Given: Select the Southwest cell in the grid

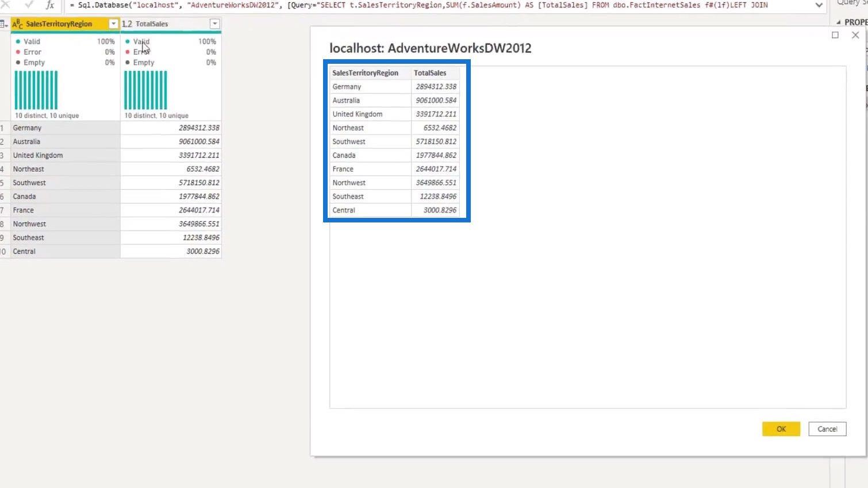Looking at the screenshot, I should coord(65,183).
